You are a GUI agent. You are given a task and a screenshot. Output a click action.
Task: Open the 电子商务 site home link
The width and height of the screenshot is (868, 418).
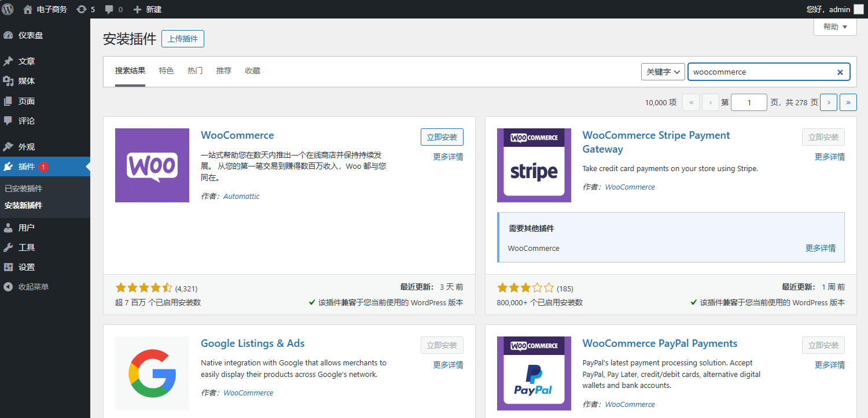(x=45, y=9)
